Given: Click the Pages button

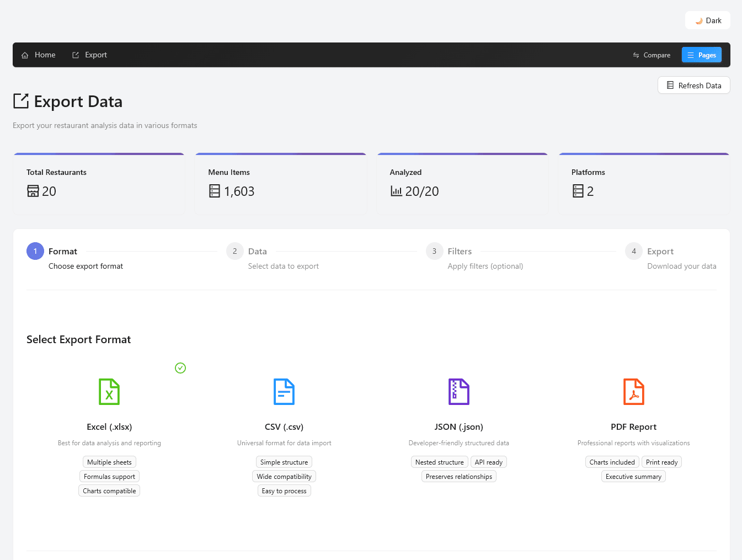Looking at the screenshot, I should (x=701, y=55).
